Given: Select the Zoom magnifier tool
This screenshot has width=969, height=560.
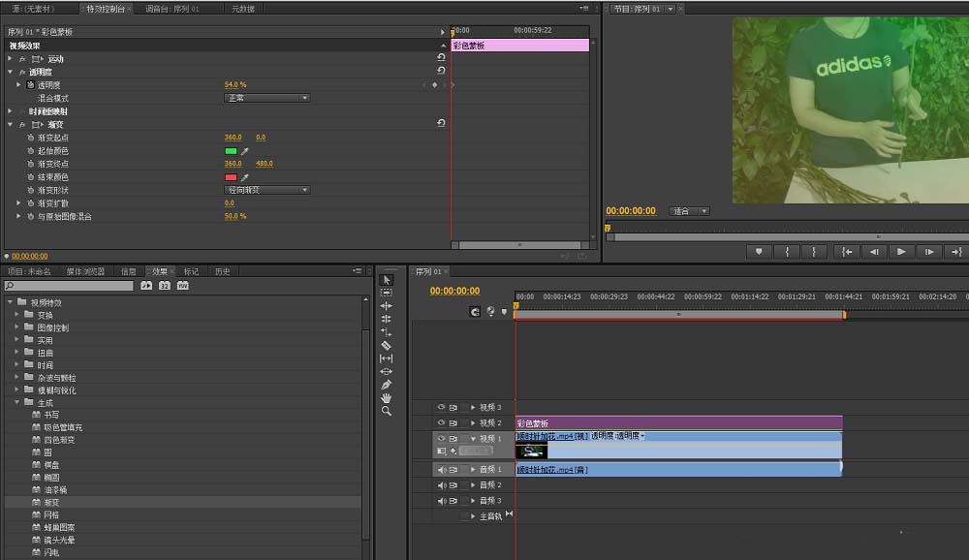Looking at the screenshot, I should pos(387,412).
